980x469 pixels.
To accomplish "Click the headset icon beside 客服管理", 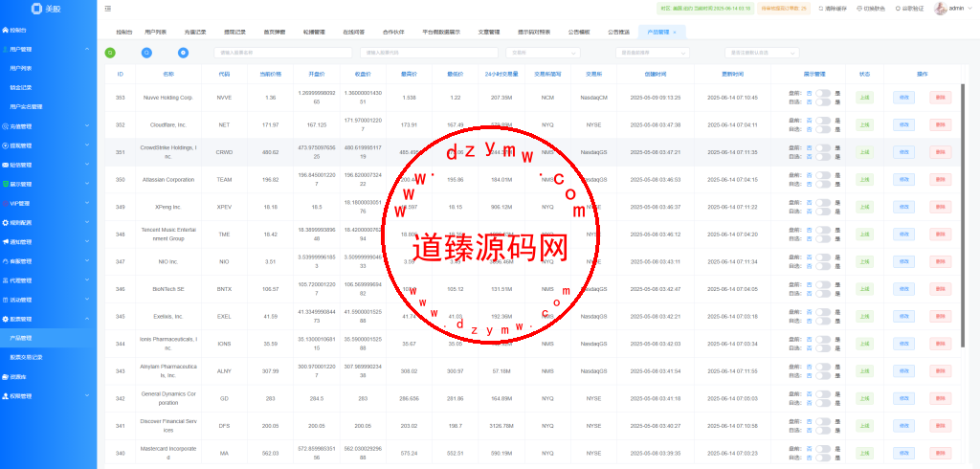I will (5, 261).
